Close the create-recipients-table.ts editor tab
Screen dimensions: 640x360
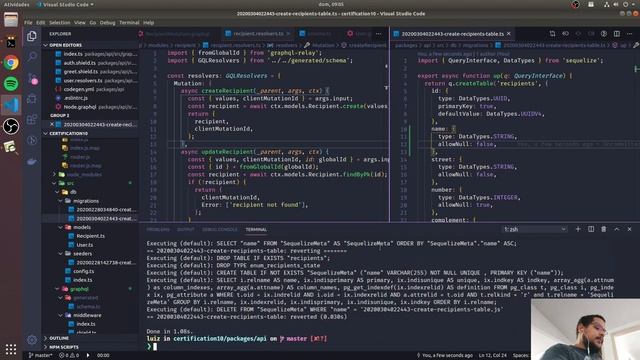pos(509,33)
